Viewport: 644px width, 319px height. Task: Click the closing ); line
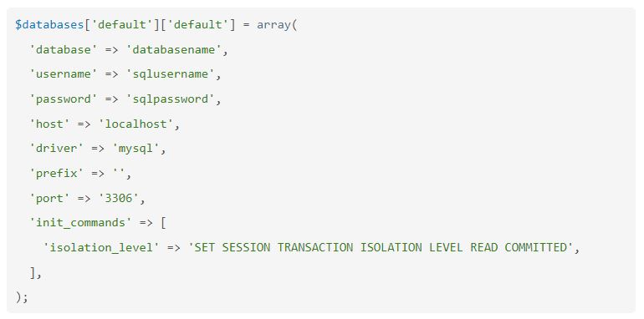[22, 296]
